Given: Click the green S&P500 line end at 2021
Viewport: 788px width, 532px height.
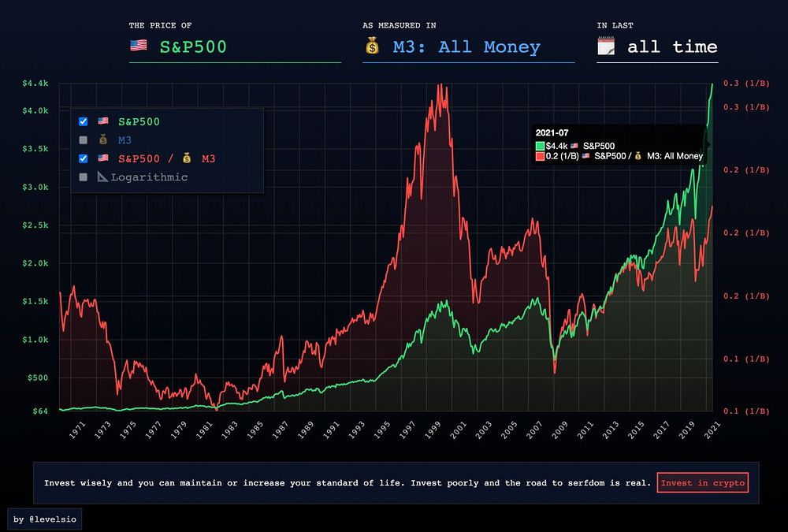Looking at the screenshot, I should (712, 85).
